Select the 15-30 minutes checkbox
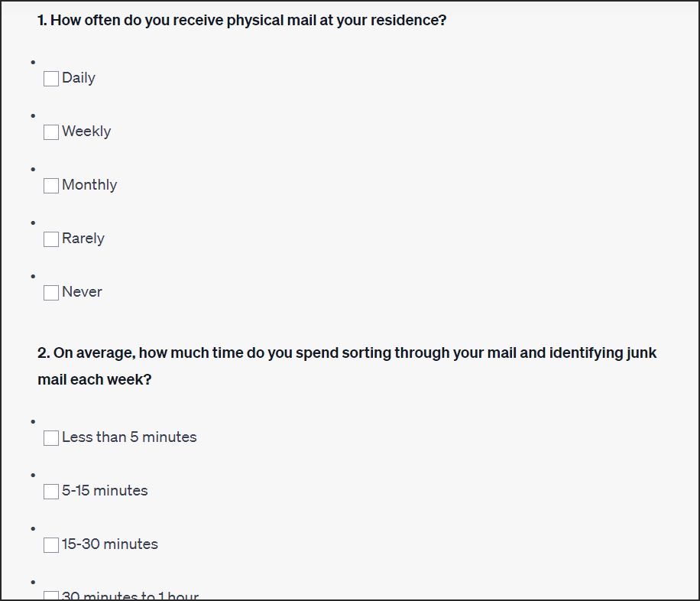This screenshot has height=601, width=700. click(51, 545)
